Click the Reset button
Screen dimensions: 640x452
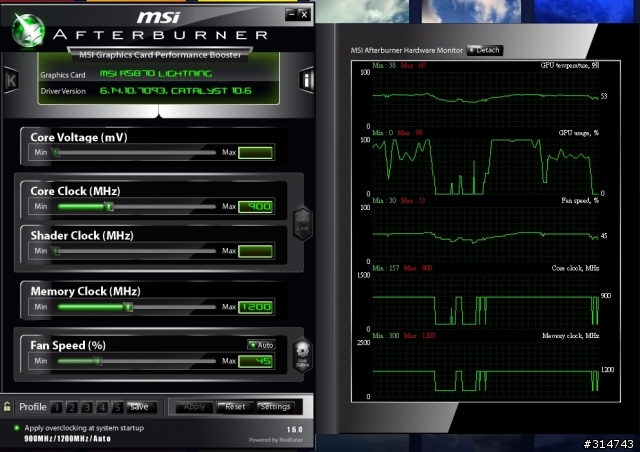[x=233, y=407]
